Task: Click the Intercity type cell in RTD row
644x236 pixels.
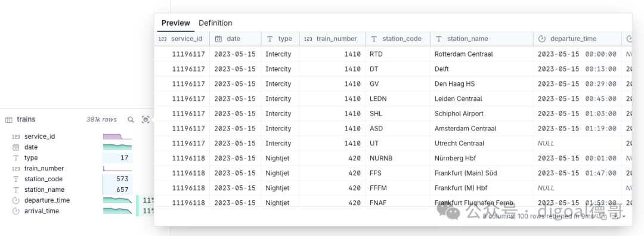Action: point(280,54)
